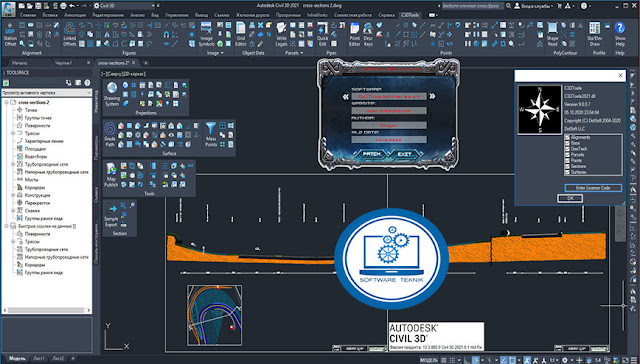Viewport: 640px width, 364px height.
Task: Launch the Map Publish tool
Action: [111, 175]
